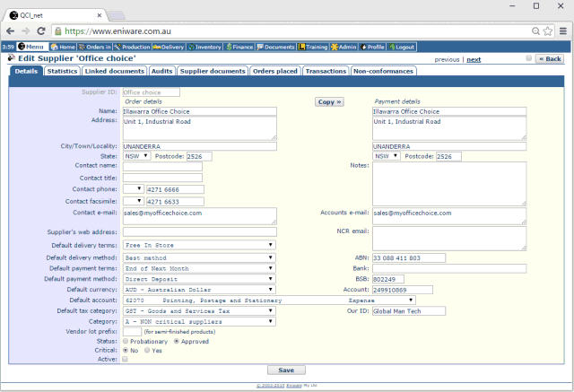Click the Contact name input field

pyautogui.click(x=162, y=166)
